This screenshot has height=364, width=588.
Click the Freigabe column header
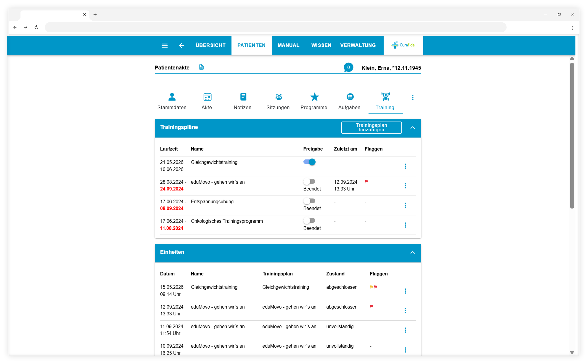(x=313, y=149)
